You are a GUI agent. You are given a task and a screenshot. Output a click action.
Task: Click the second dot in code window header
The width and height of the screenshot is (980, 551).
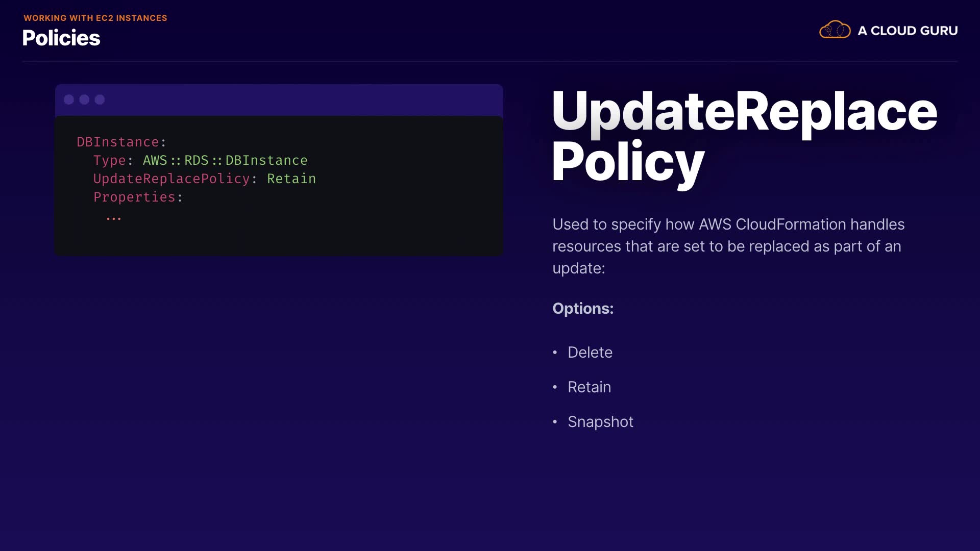[84, 99]
